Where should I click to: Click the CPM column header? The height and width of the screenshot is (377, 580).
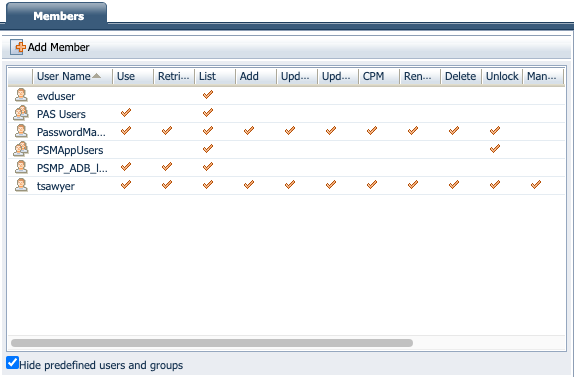pos(379,76)
